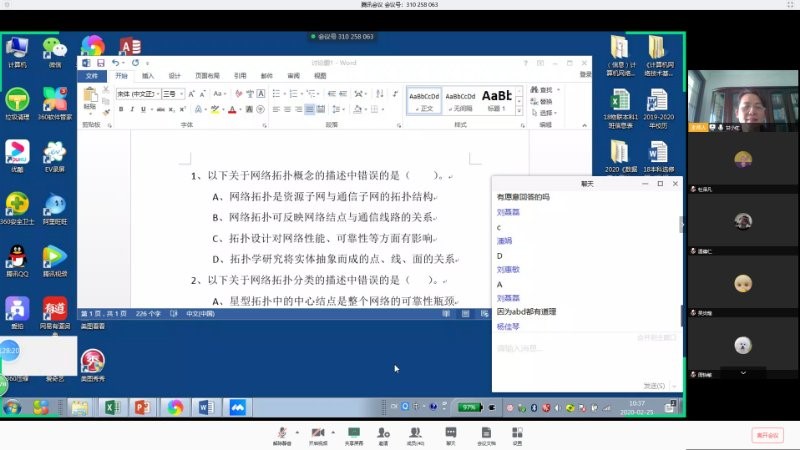
Task: Expand the font size dropdown in Word
Action: tap(182, 94)
